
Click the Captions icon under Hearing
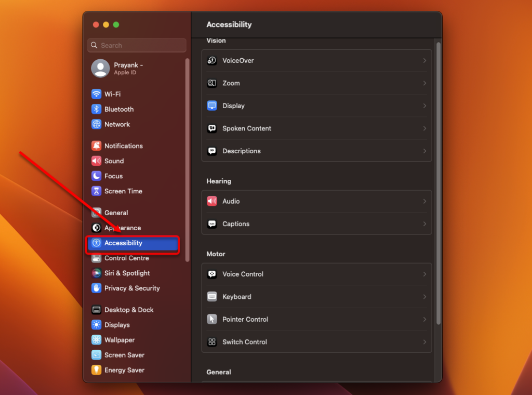tap(212, 224)
